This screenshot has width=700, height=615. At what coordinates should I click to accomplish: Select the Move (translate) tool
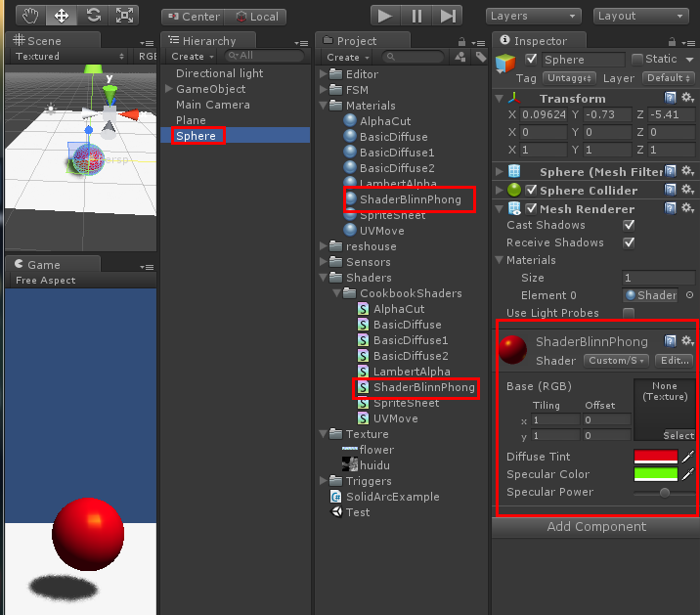62,16
